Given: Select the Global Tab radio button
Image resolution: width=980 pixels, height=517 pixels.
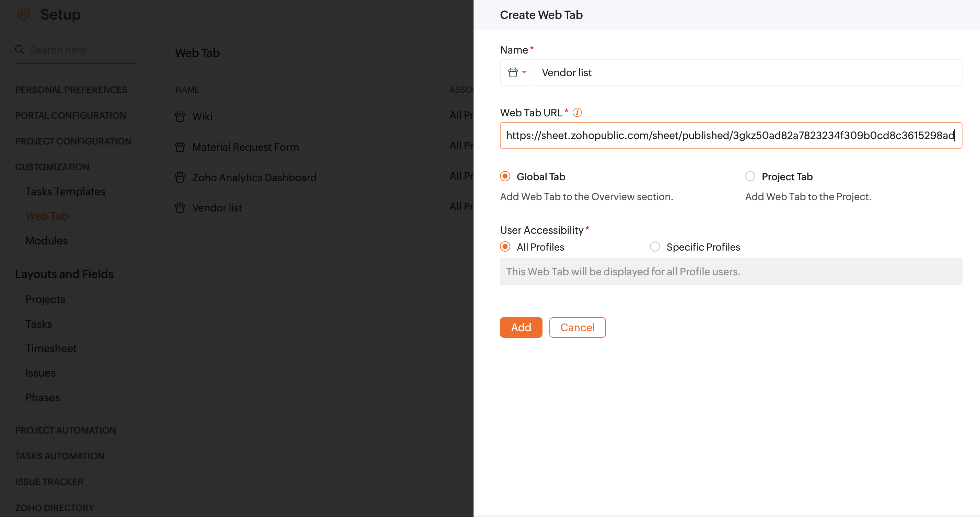Looking at the screenshot, I should 505,176.
